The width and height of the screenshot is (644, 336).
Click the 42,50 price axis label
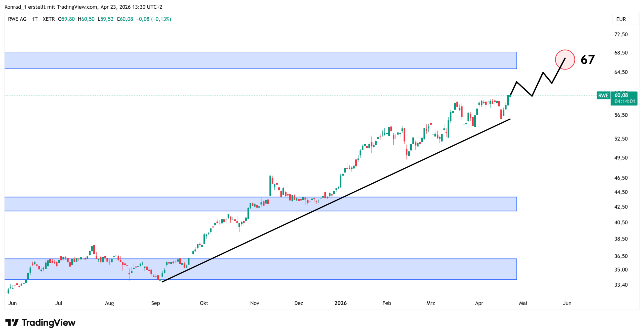[621, 207]
